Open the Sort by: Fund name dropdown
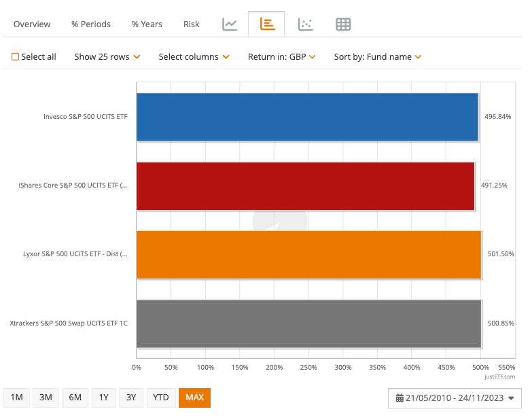This screenshot has width=530, height=420. 377,57
